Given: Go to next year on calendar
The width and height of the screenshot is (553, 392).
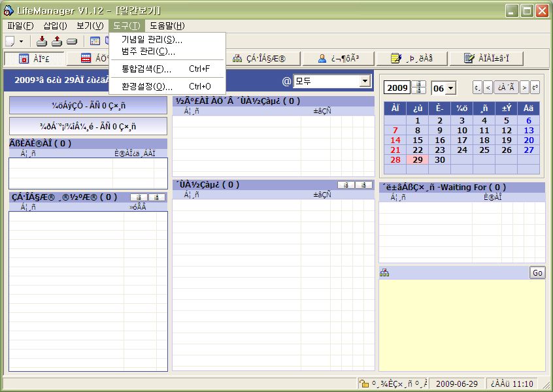Looking at the screenshot, I should tap(535, 88).
